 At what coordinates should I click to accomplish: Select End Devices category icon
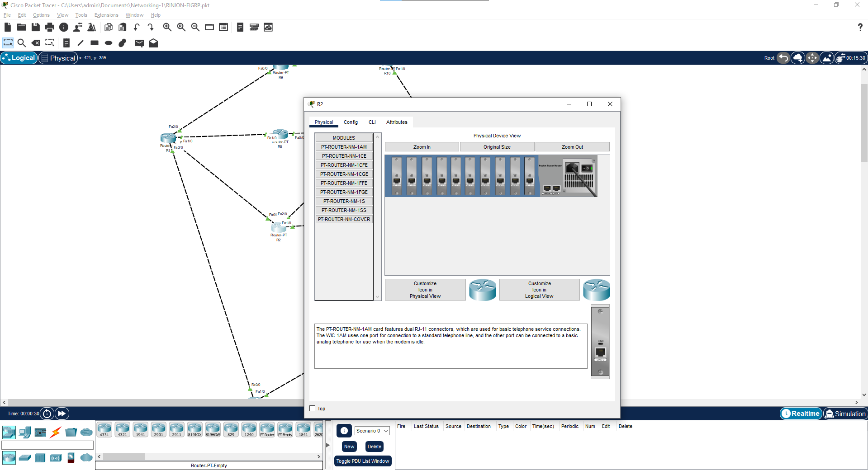pyautogui.click(x=25, y=432)
